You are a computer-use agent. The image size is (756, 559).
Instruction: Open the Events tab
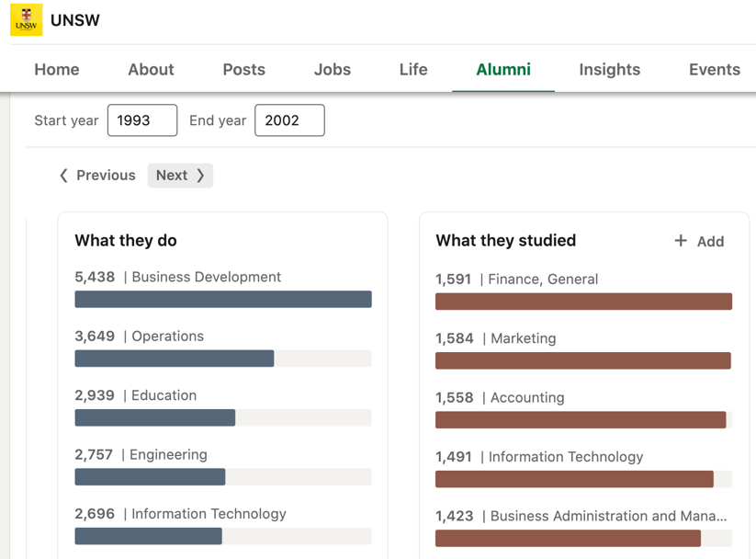click(714, 70)
